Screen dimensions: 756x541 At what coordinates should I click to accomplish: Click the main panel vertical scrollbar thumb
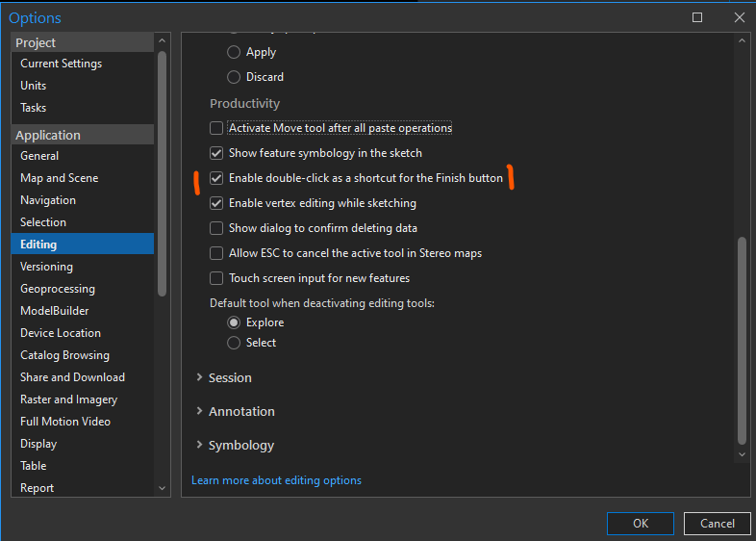tap(742, 337)
